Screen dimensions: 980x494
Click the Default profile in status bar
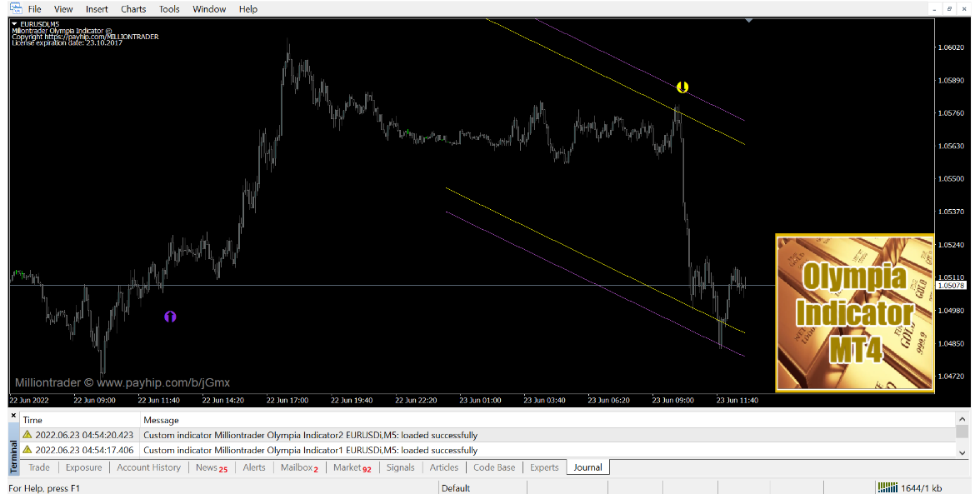[x=456, y=488]
